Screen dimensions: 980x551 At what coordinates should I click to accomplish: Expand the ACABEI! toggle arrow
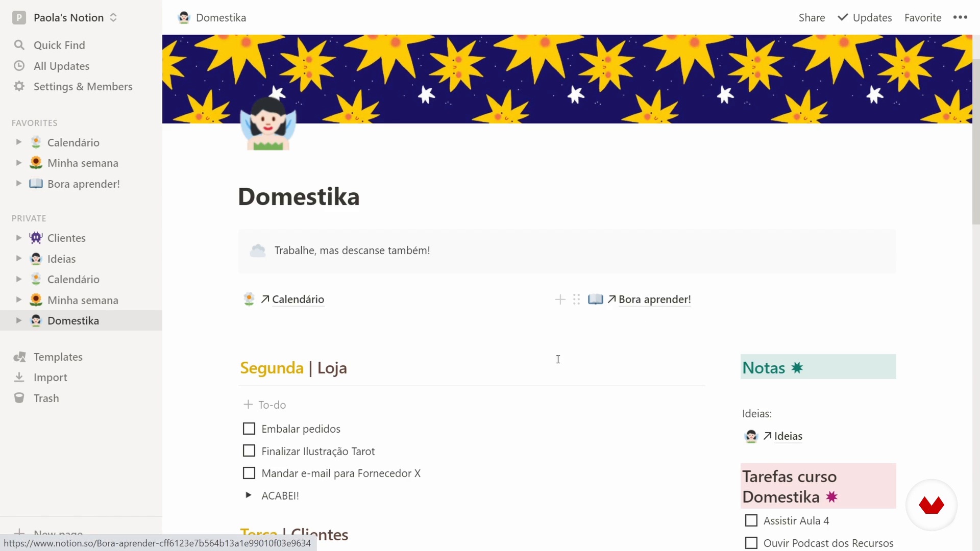coord(248,495)
